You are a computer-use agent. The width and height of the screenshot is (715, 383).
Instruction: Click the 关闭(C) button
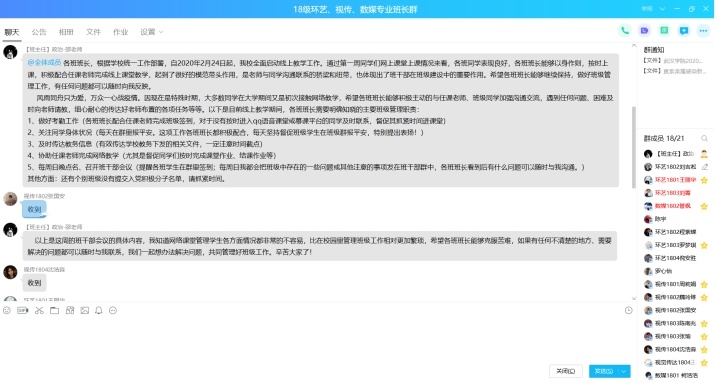[x=565, y=371]
